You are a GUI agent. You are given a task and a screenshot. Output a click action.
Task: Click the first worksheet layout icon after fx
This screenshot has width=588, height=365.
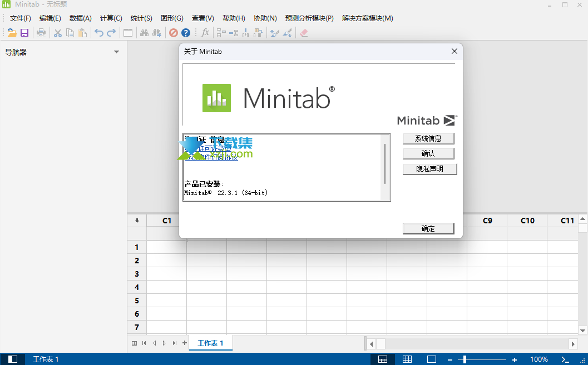click(x=221, y=33)
